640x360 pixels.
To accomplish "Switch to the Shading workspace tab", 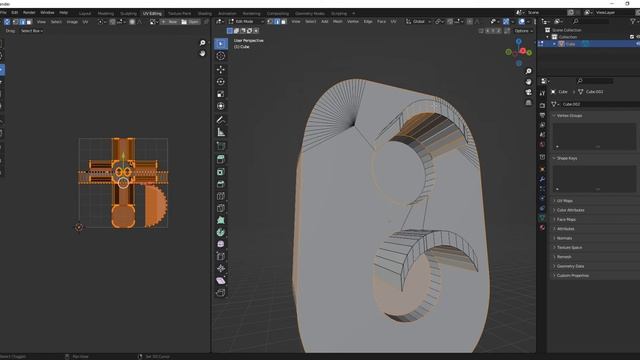I will (x=204, y=13).
